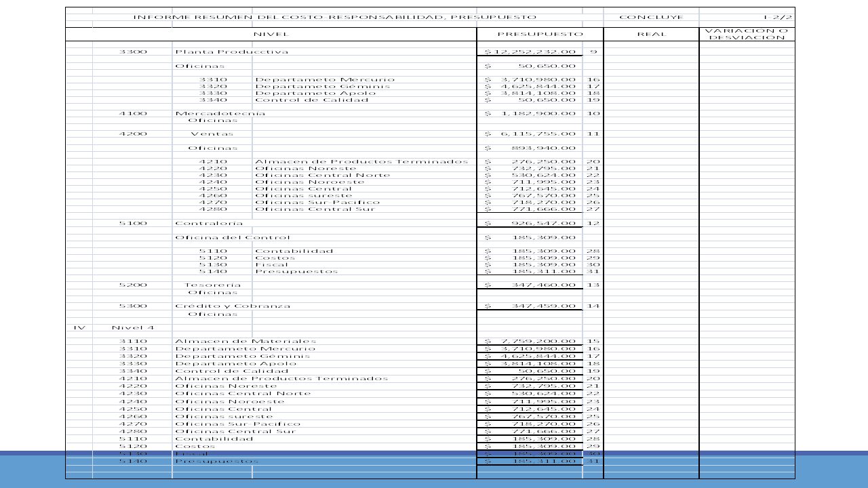Click the 'REAL' column header
Viewport: 868px width, 488px height.
click(652, 34)
